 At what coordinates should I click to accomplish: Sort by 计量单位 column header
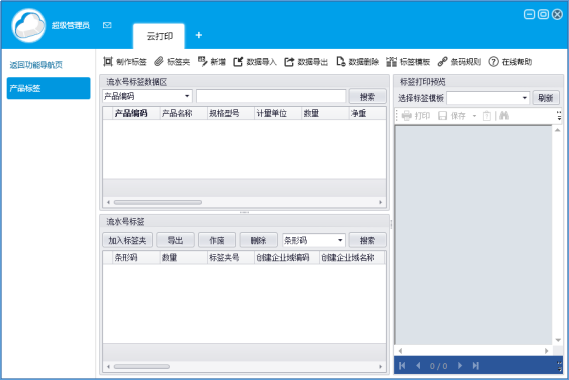278,113
